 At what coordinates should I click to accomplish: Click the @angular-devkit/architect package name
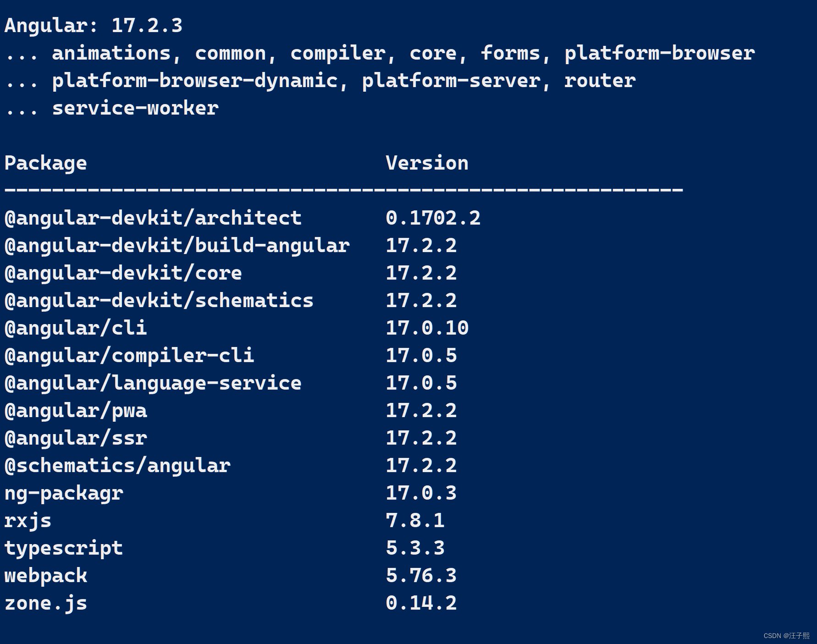pos(151,218)
